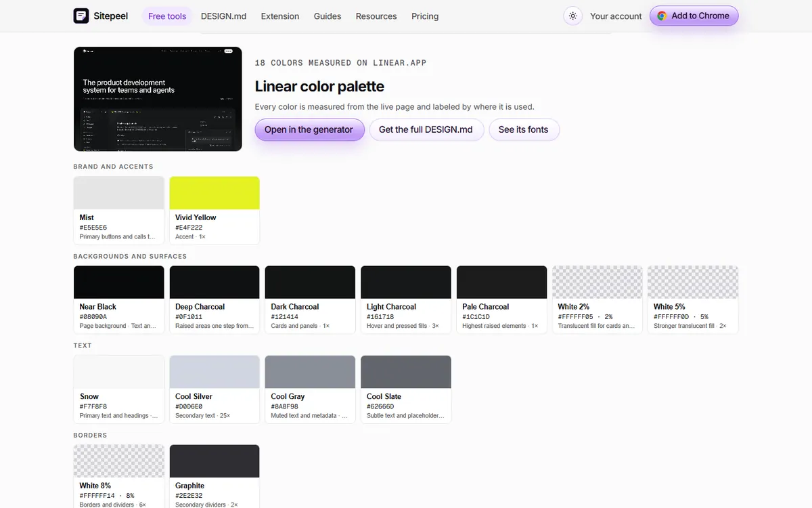The image size is (812, 508).
Task: Click the '18 colors measured on linear.app' text
Action: 340,63
